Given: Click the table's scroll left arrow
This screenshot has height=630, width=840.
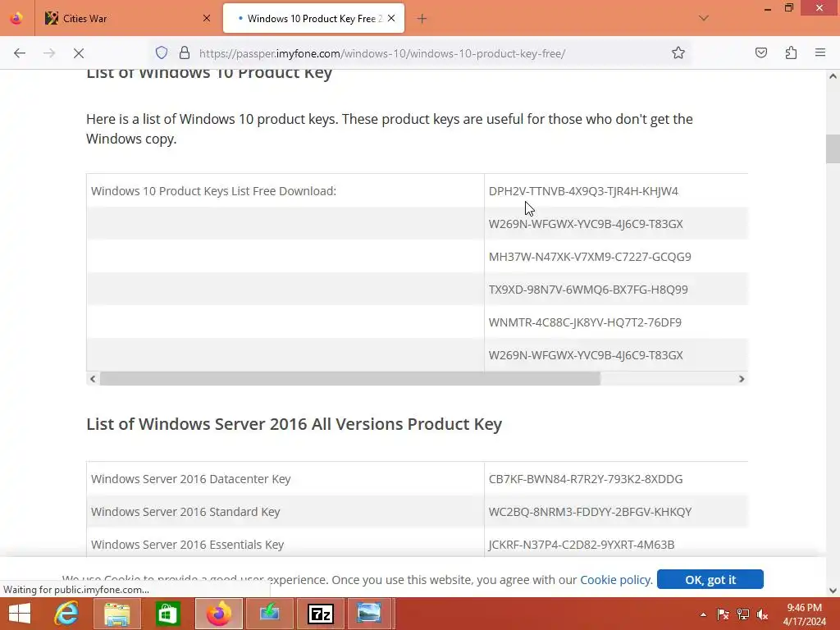Looking at the screenshot, I should (93, 379).
